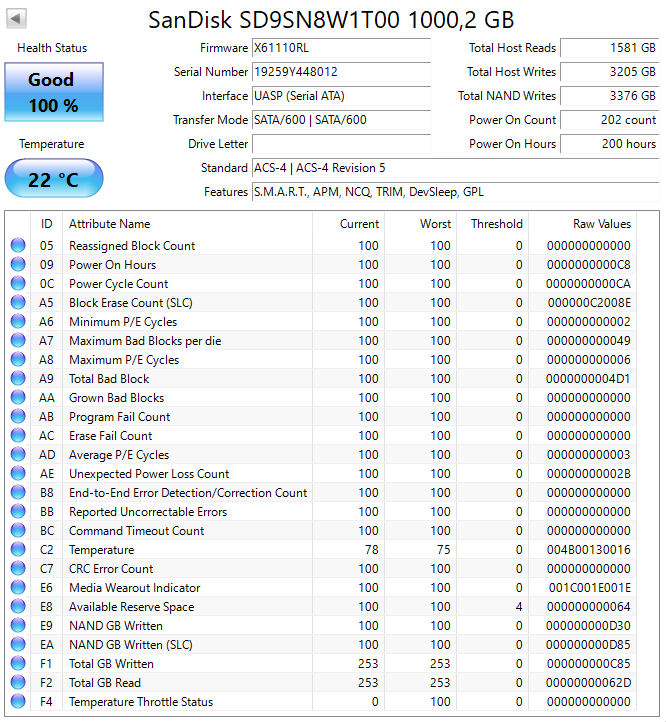Click the current value 78 in Temperature row
The width and height of the screenshot is (666, 722).
tap(371, 550)
